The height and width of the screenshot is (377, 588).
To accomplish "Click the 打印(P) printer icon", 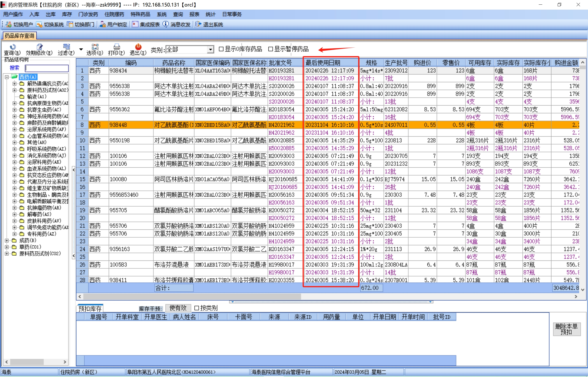I will click(116, 47).
